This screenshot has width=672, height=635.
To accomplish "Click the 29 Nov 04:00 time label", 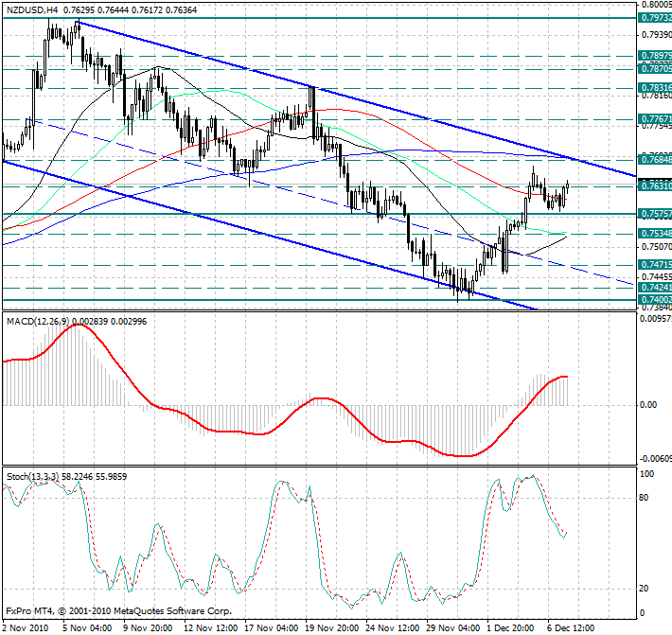I will pyautogui.click(x=453, y=628).
